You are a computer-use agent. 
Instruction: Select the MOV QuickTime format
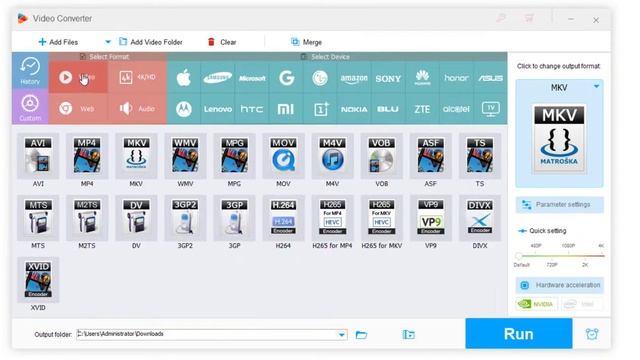click(283, 156)
